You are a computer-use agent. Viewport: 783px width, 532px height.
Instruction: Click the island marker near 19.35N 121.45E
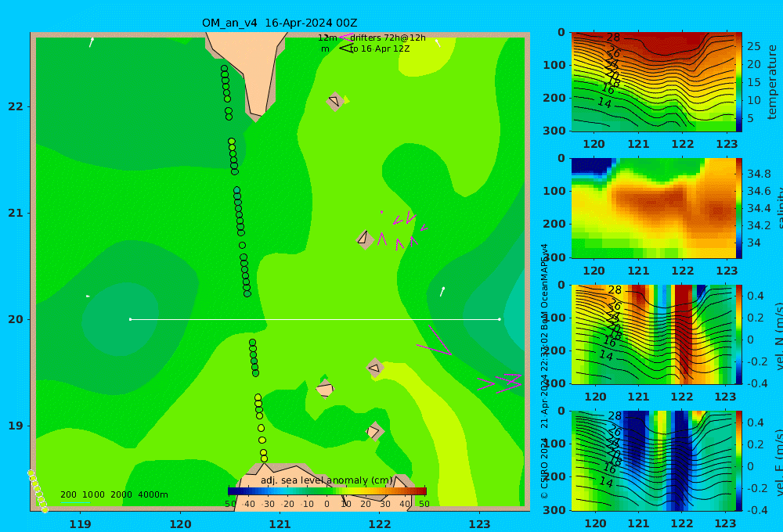pos(325,389)
